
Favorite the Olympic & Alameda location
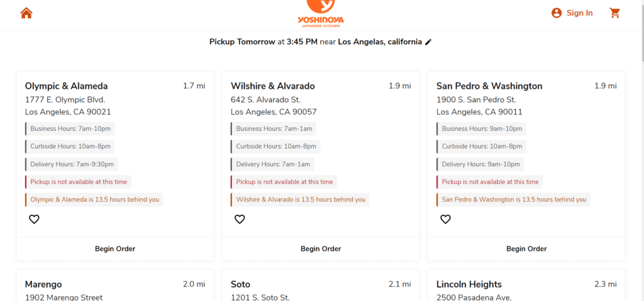coord(34,219)
